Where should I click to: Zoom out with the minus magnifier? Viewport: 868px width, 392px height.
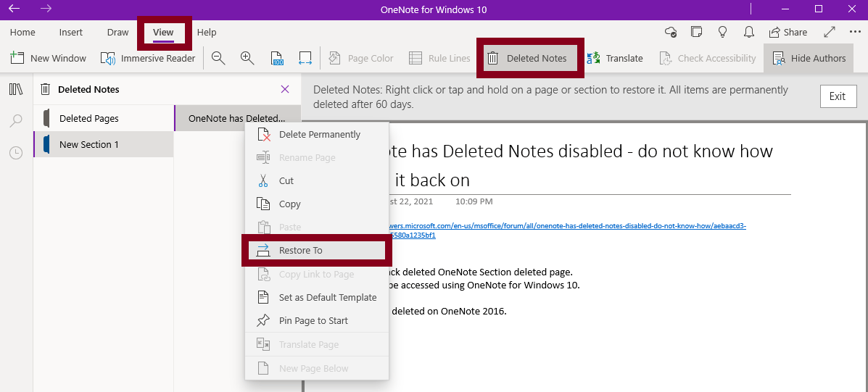coord(218,58)
